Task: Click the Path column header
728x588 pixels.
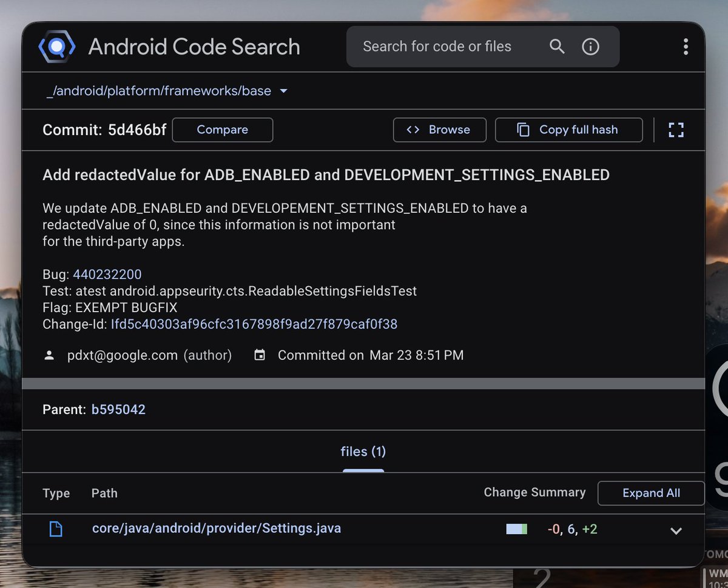Action: coord(104,493)
